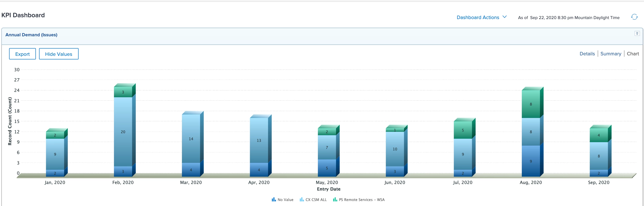644x206 pixels.
Task: Click the Jan 2020 CX CSM ALL segment (9)
Action: pyautogui.click(x=55, y=154)
